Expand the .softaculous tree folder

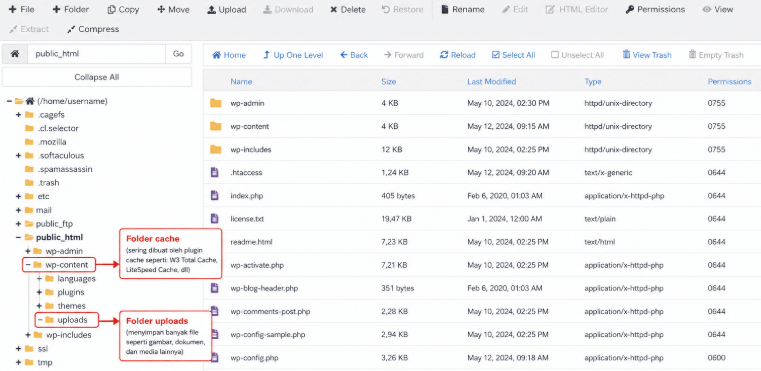[x=18, y=155]
